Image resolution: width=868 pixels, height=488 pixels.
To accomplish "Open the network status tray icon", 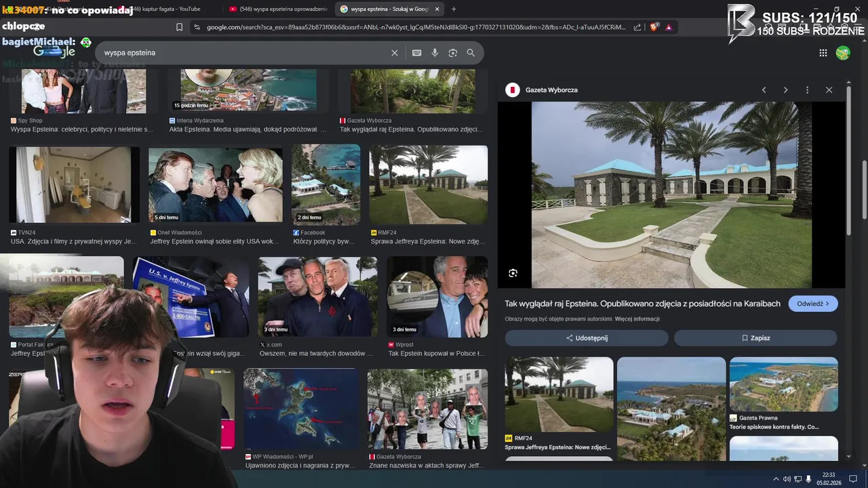I will coord(797,479).
